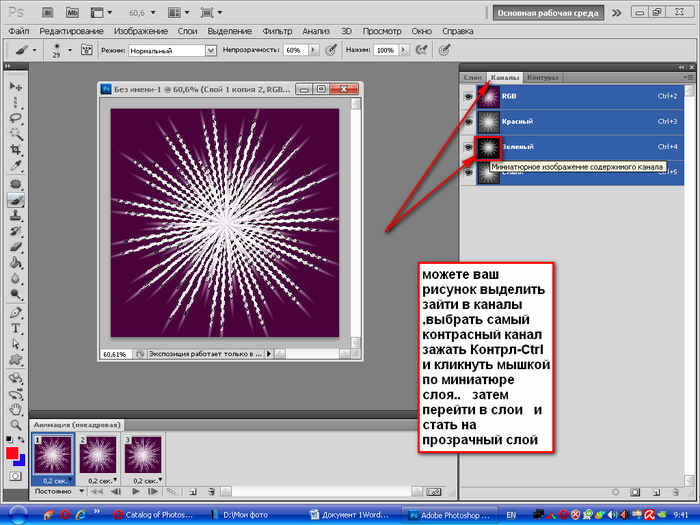Open the Файл menu
The width and height of the screenshot is (700, 525).
[18, 31]
